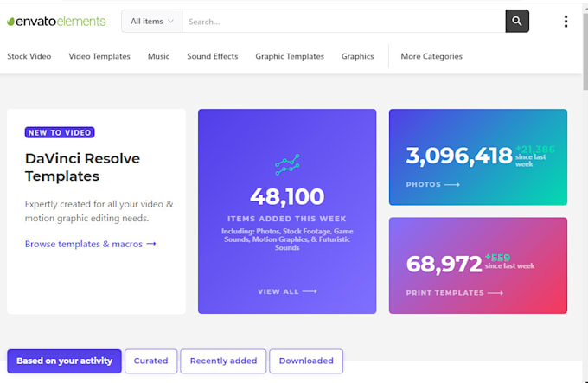
Task: Open the Graphics category
Action: tap(357, 56)
